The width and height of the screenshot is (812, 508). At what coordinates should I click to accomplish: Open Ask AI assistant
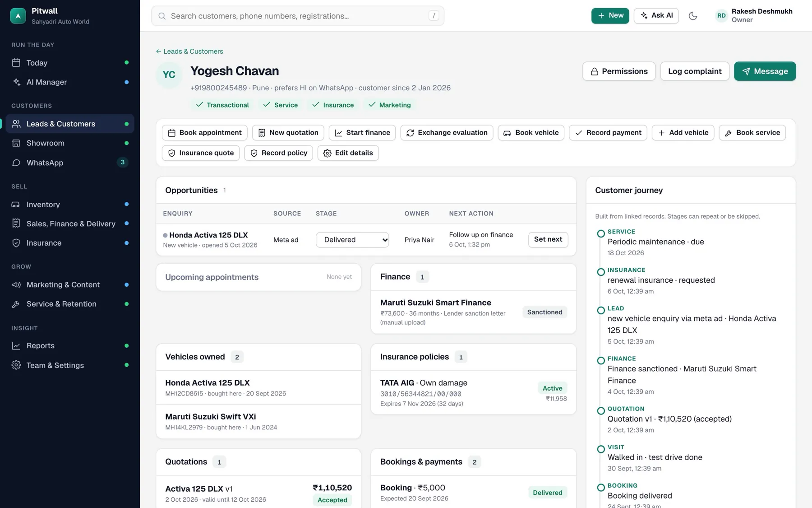pyautogui.click(x=656, y=16)
